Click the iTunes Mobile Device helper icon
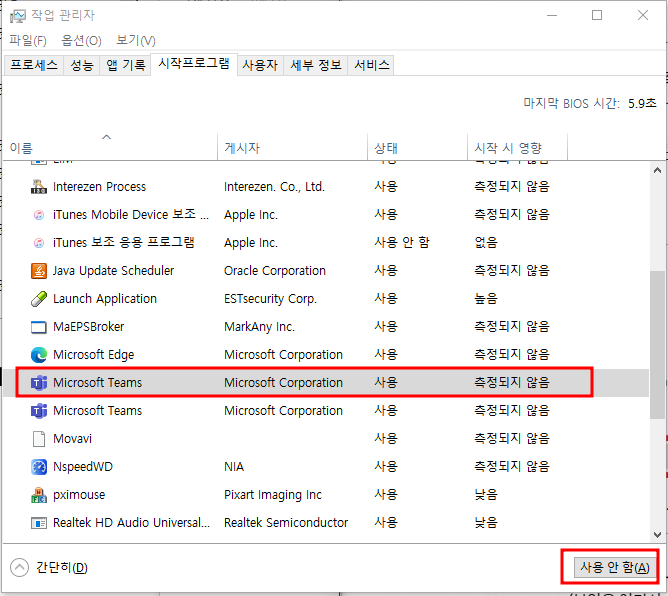The image size is (668, 596). click(39, 215)
